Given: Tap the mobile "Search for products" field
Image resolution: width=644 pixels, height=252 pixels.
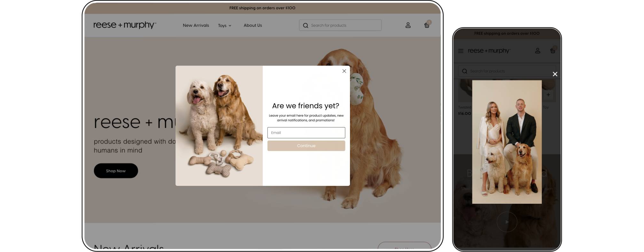Looking at the screenshot, I should tap(508, 71).
